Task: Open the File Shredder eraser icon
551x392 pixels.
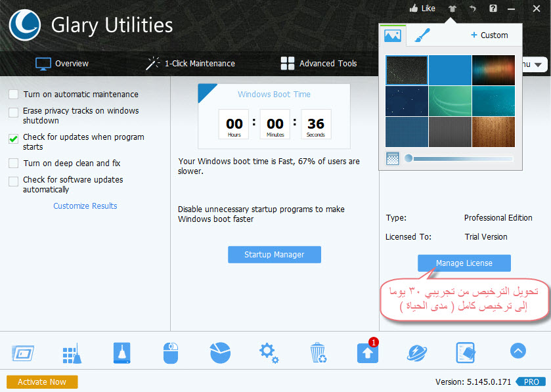Action: coord(466,353)
